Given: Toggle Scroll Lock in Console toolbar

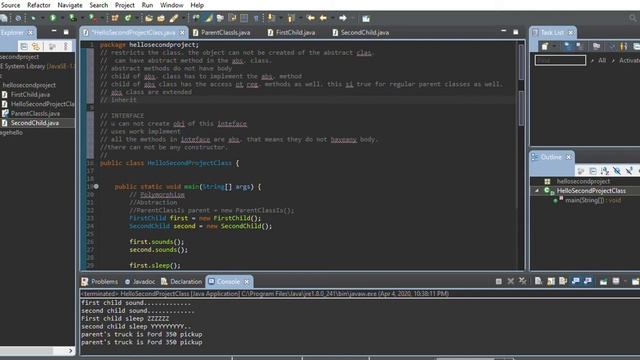Looking at the screenshot, I should [x=551, y=281].
